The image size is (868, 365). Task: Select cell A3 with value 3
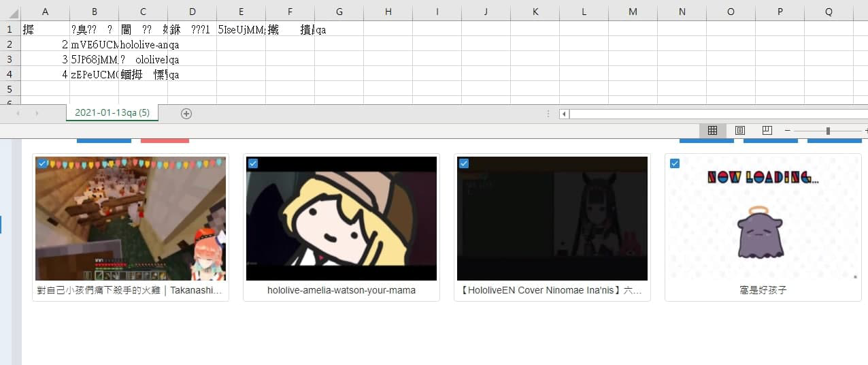(x=45, y=59)
